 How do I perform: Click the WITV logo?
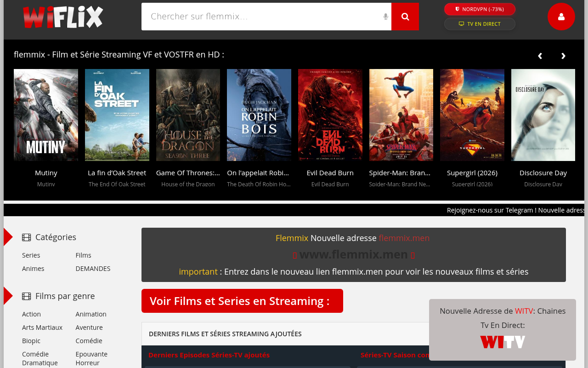[x=503, y=342]
